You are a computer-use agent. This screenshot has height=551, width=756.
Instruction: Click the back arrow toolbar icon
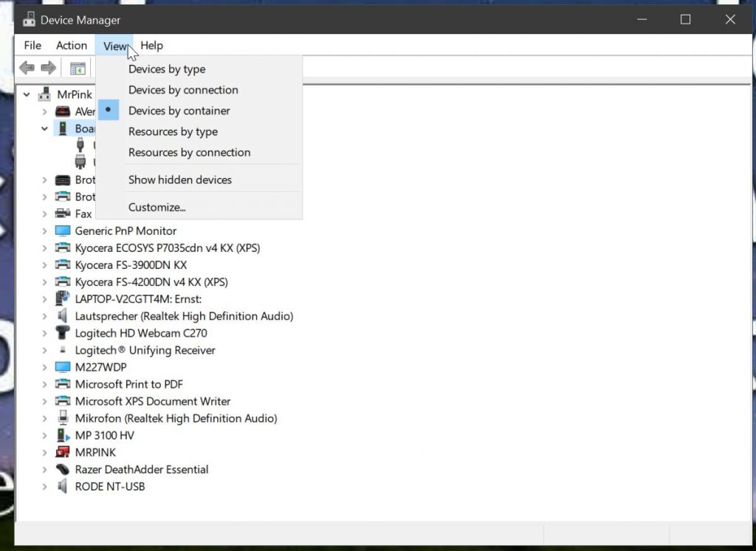[x=27, y=68]
